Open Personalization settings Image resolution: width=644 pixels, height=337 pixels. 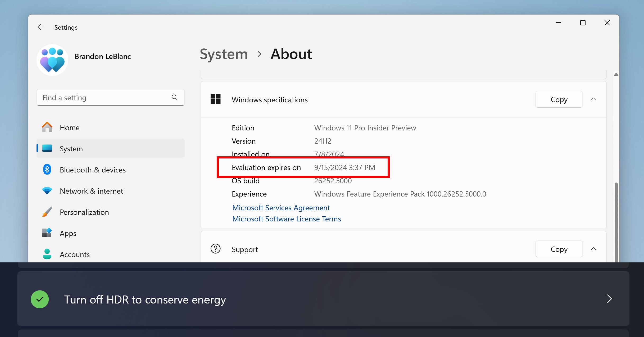click(111, 212)
